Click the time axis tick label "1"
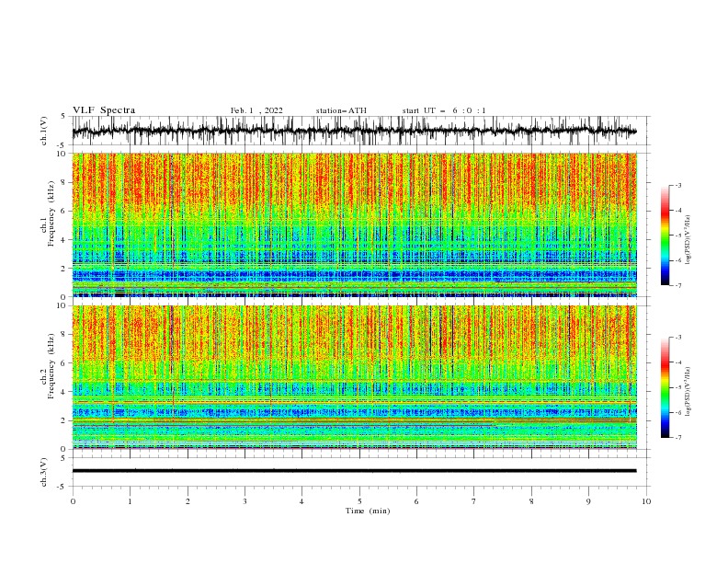 tap(130, 501)
